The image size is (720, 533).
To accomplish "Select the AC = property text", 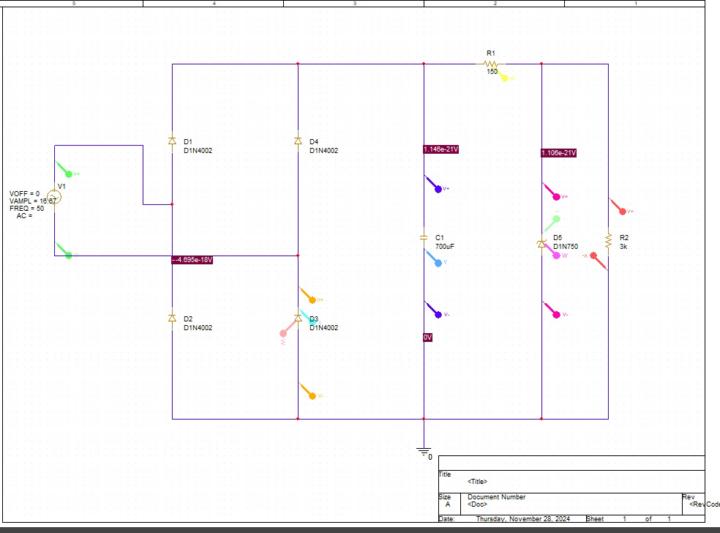I will [24, 216].
